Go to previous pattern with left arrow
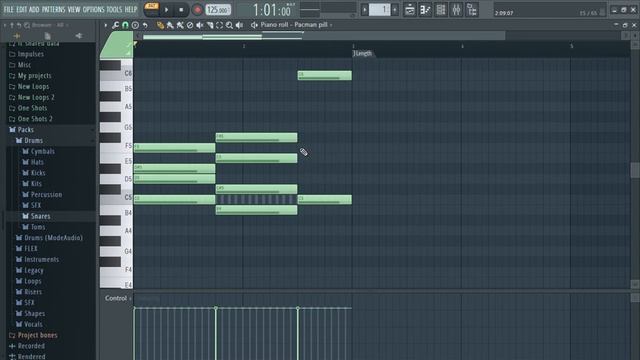Screen dimensions: 640x360 click(x=364, y=10)
